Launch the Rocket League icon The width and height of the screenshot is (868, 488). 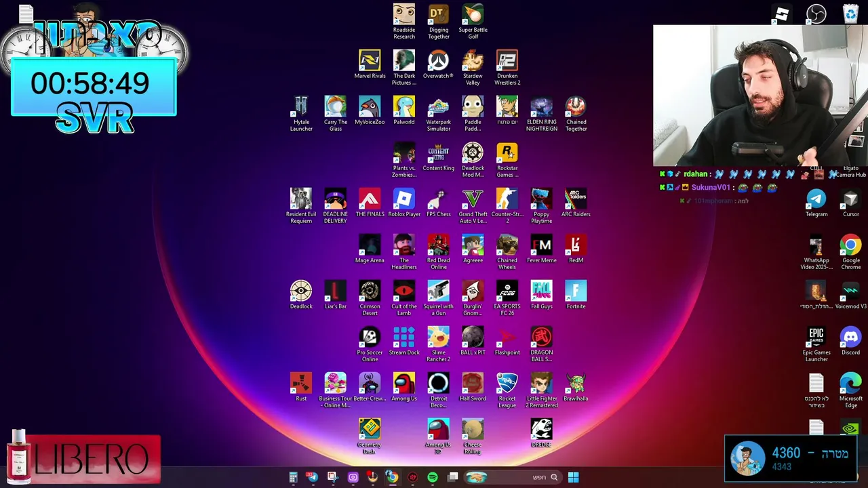click(x=507, y=390)
